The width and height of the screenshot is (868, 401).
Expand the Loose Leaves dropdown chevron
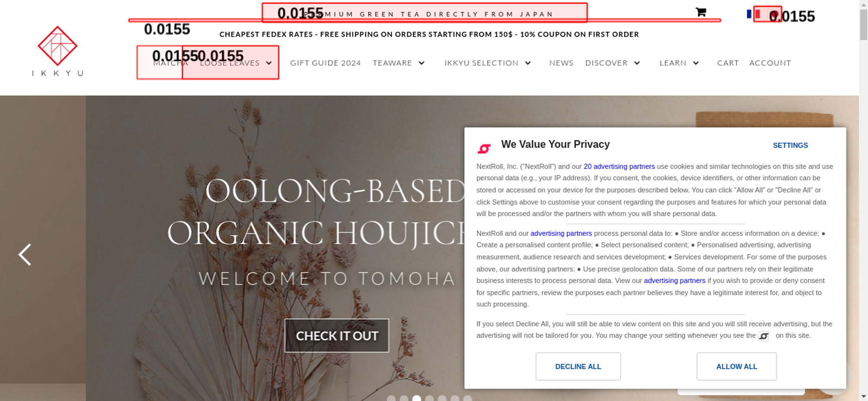pyautogui.click(x=269, y=63)
